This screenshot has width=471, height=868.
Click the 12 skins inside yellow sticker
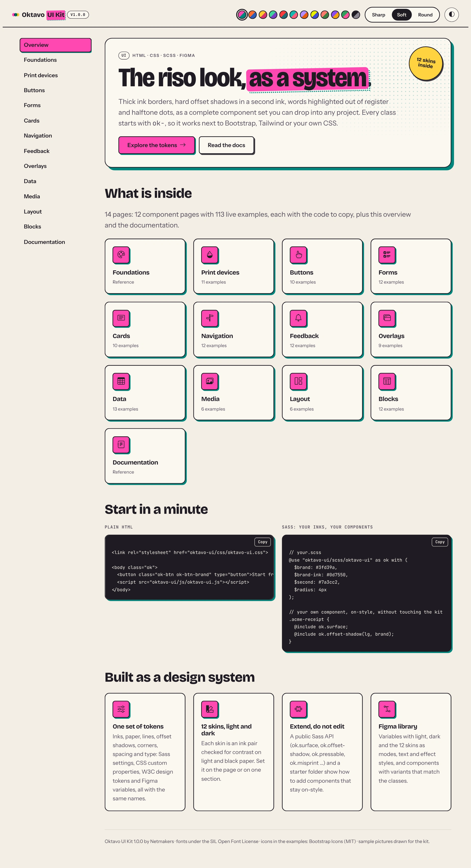(x=426, y=63)
